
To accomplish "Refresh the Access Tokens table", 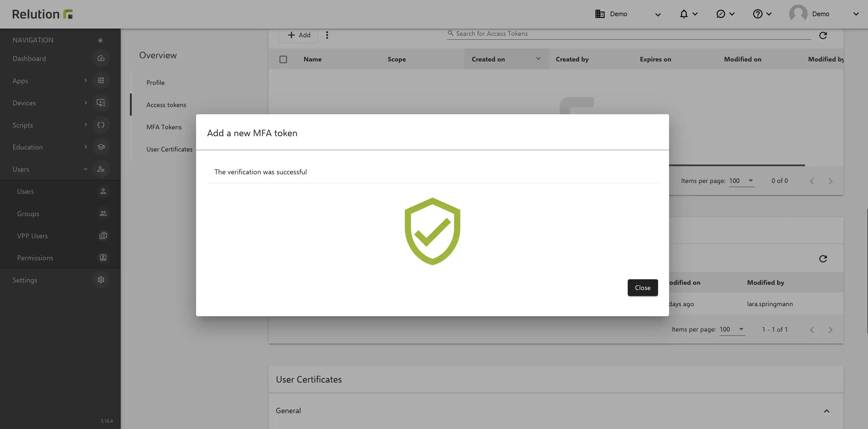I will click(x=823, y=35).
